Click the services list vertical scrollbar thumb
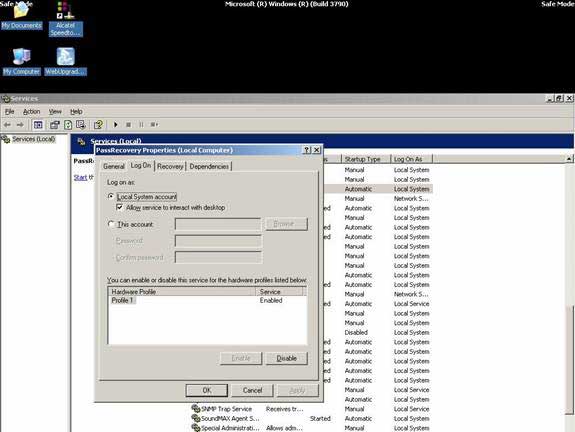 pos(570,360)
